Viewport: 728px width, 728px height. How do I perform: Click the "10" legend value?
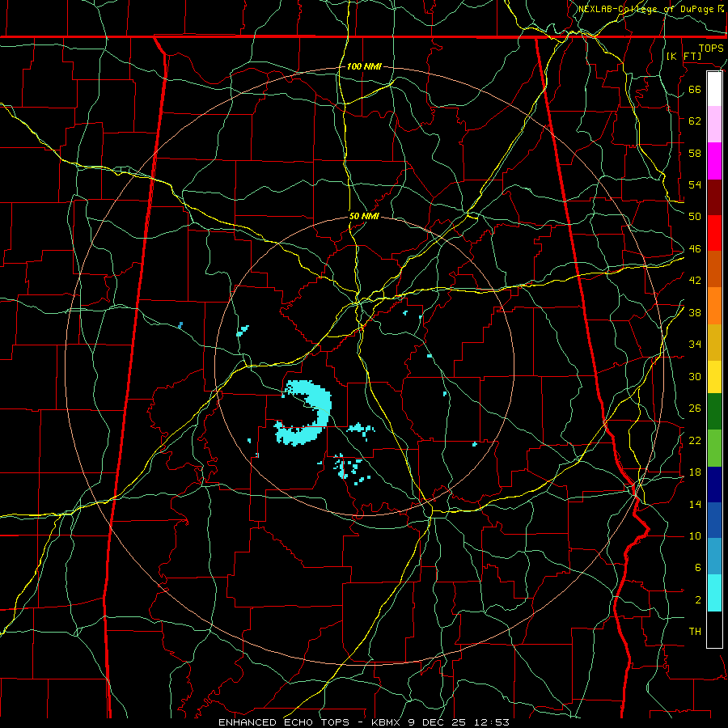tap(695, 535)
